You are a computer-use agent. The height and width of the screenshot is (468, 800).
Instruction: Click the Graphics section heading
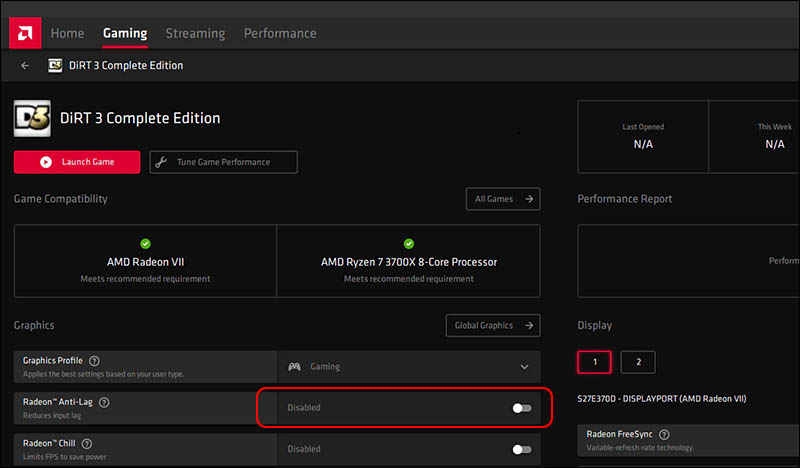[x=34, y=325]
